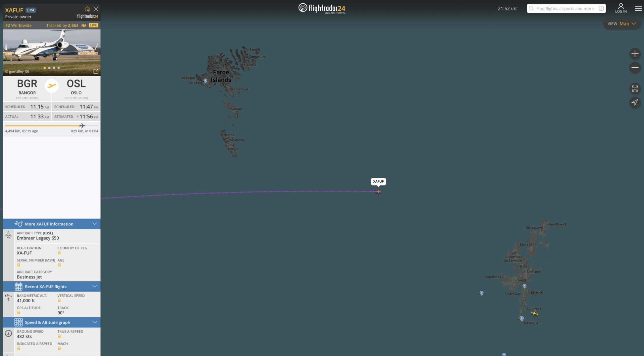Click the Flightradar24 logo
Image resolution: width=644 pixels, height=356 pixels.
(322, 8)
